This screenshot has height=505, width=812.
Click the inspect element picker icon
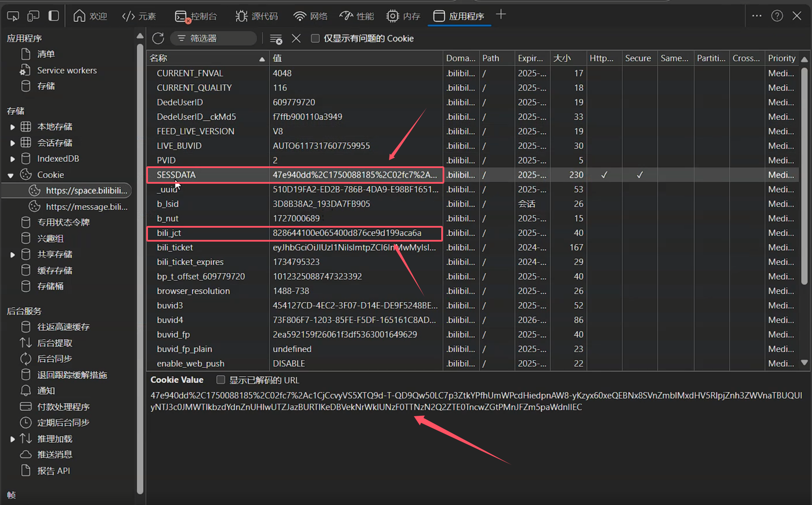tap(13, 16)
